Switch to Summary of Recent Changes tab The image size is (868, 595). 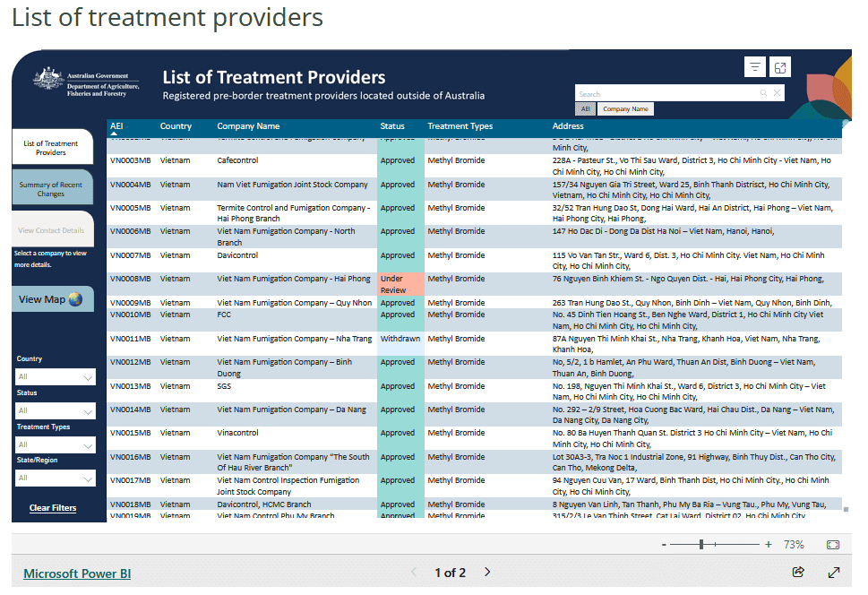[x=51, y=189]
